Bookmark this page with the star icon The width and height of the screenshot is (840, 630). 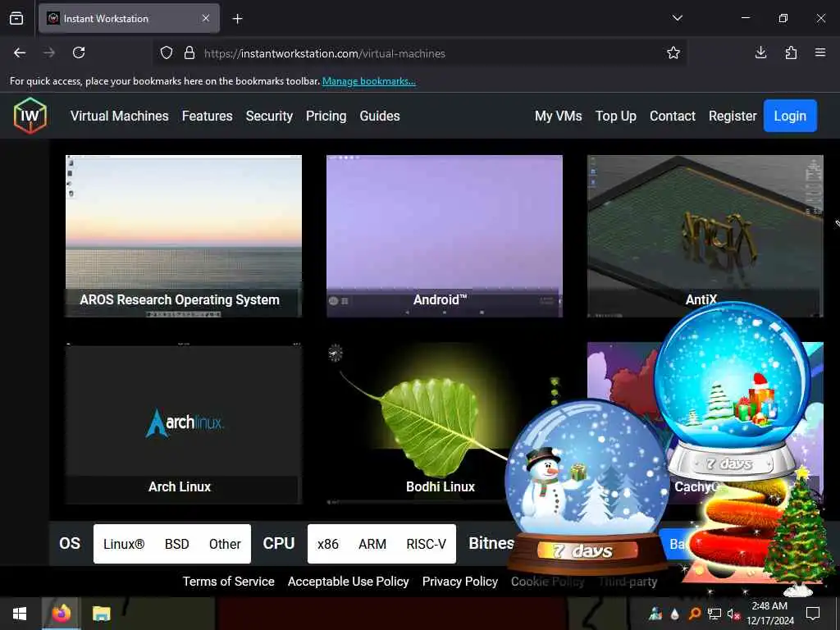(x=673, y=52)
